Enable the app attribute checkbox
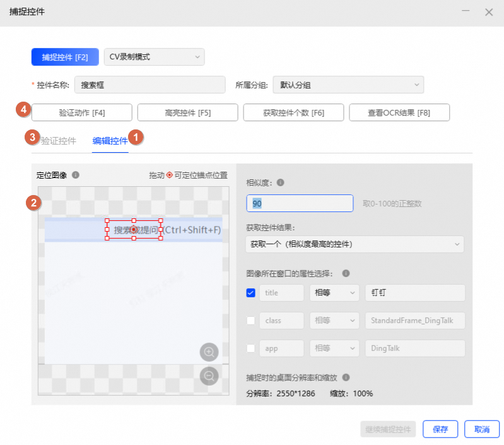Viewport: 504px width, 445px height. click(x=250, y=348)
